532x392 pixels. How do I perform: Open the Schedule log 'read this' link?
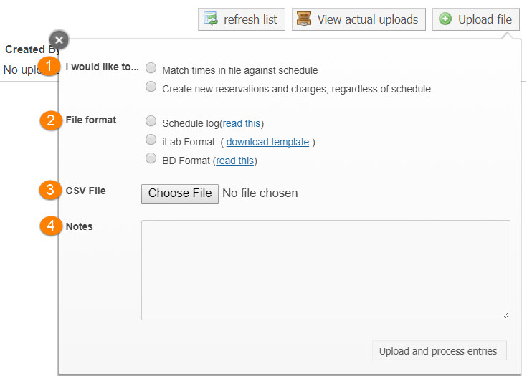click(242, 123)
